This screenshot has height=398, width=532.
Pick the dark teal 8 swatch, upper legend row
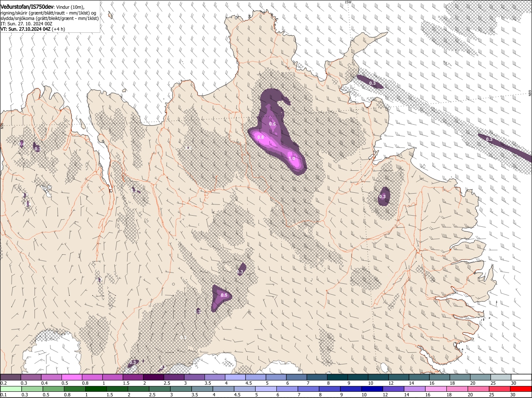[x=337, y=377]
